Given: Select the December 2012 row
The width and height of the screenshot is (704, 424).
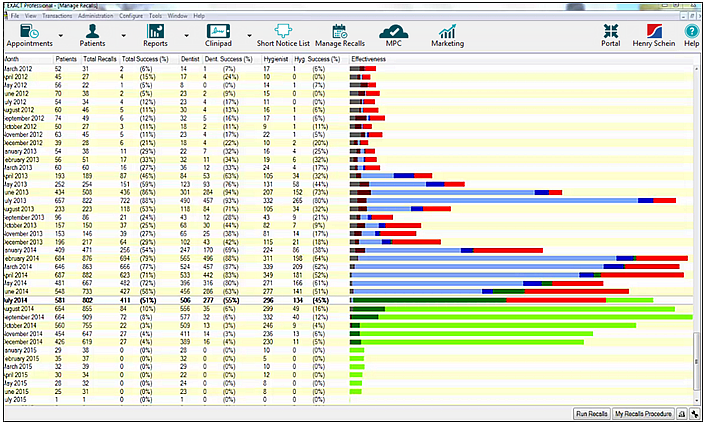Looking at the screenshot, I should (348, 143).
